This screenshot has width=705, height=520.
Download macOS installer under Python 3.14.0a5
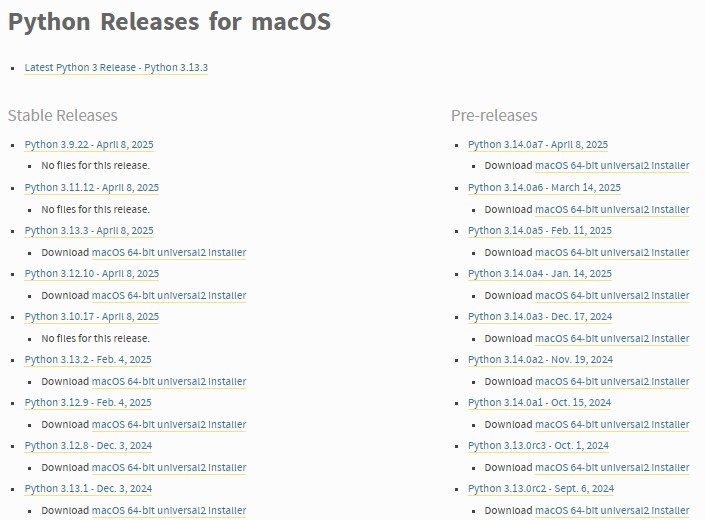(x=612, y=253)
